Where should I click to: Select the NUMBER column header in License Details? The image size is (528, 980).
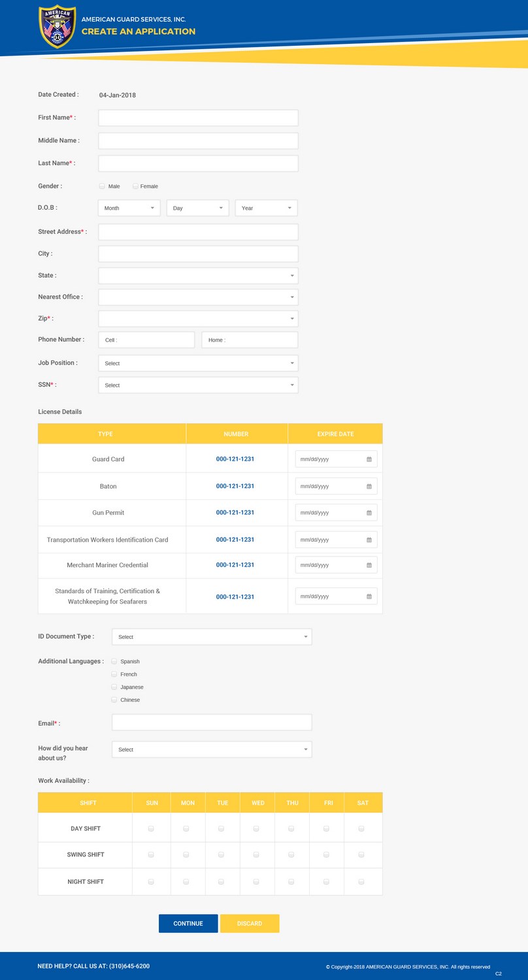(236, 433)
